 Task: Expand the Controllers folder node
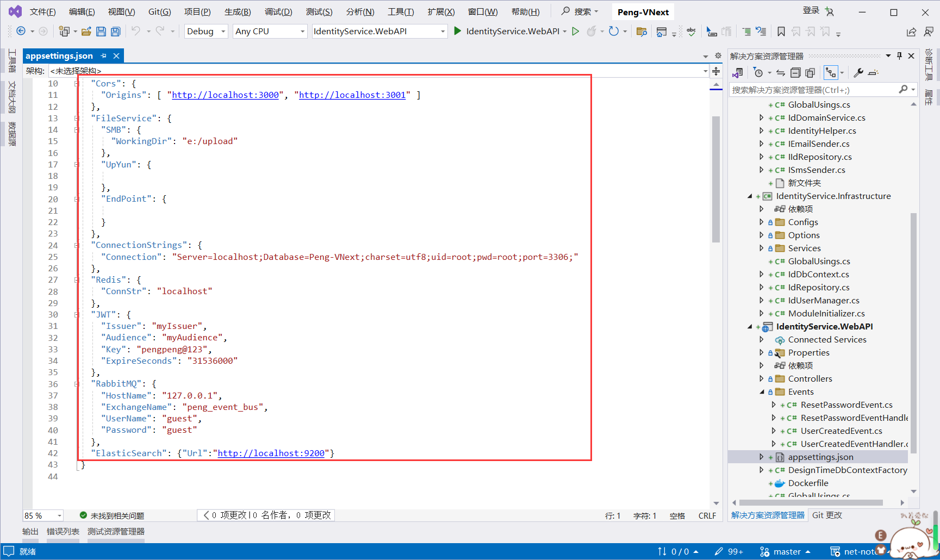tap(762, 379)
